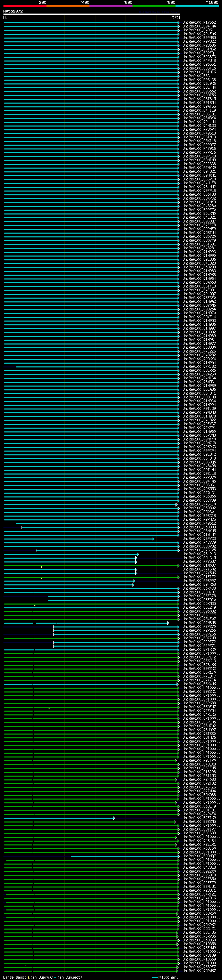Click the UniRef100_Q6PYC3 text
Viewport: 222px width, 980px height.
pyautogui.click(x=199, y=539)
